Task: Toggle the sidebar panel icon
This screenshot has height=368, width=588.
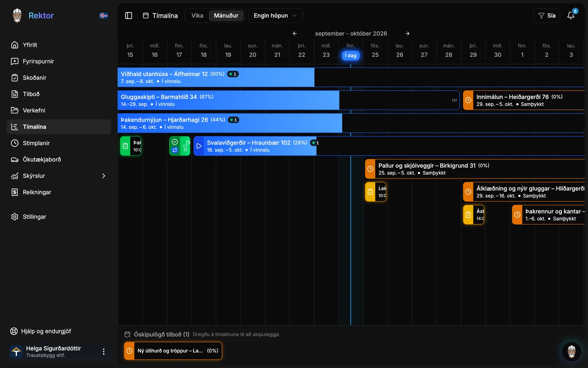Action: 129,15
